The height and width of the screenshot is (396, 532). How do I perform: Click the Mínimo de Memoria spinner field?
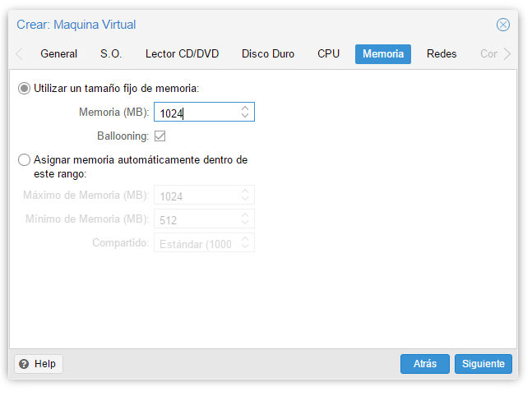[x=197, y=219]
